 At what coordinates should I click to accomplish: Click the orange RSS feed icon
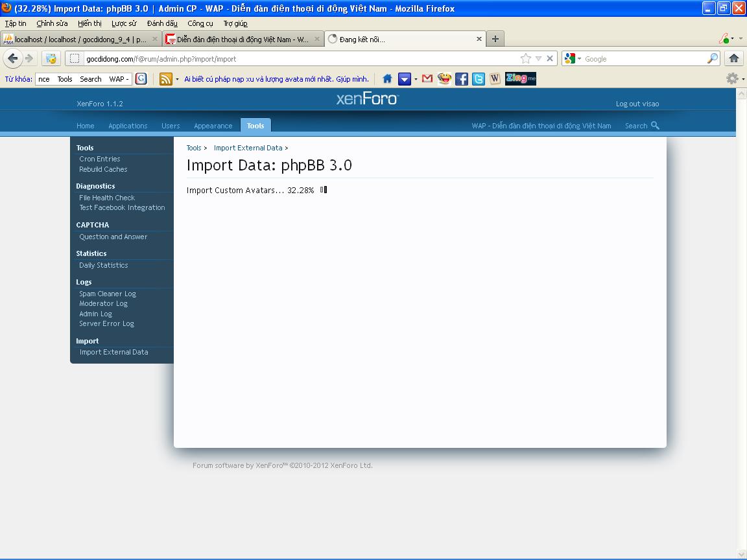coord(166,78)
